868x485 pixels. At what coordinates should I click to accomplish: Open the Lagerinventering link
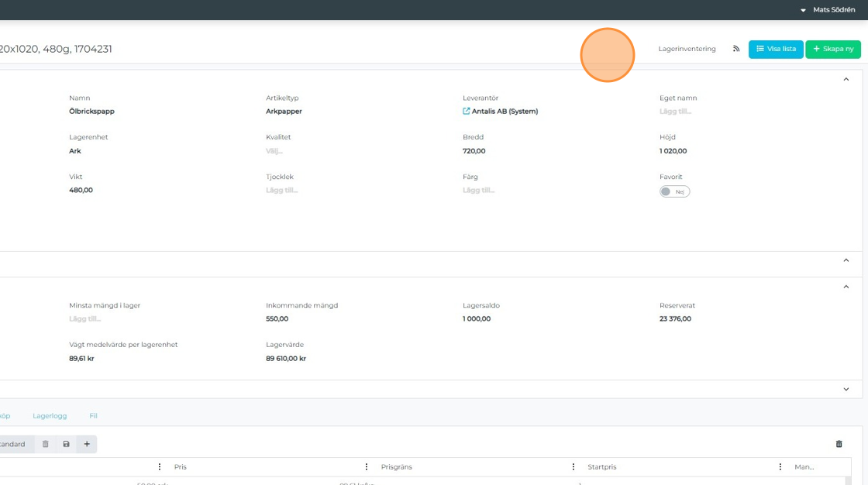(x=687, y=49)
